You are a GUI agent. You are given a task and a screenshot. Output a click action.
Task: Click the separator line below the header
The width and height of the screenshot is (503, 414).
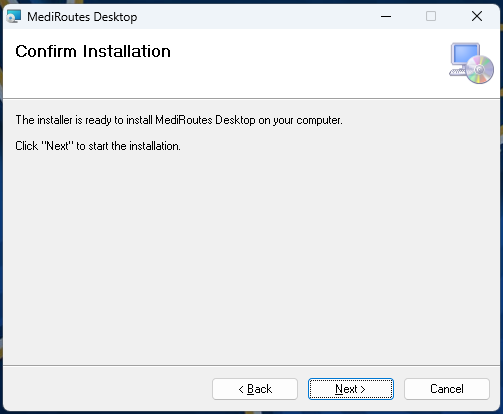[x=251, y=98]
